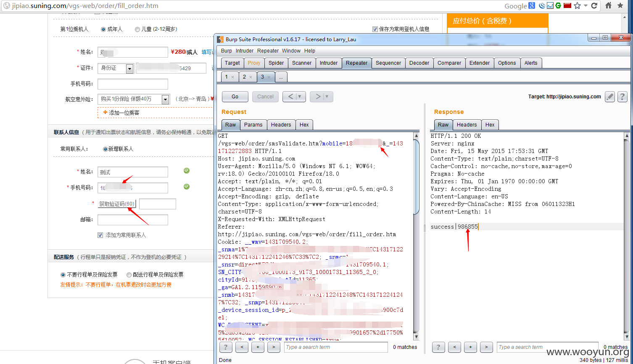Expand the forward history dropdown arrow in Repeater
Viewport: 633px width, 364px height.
pos(328,97)
